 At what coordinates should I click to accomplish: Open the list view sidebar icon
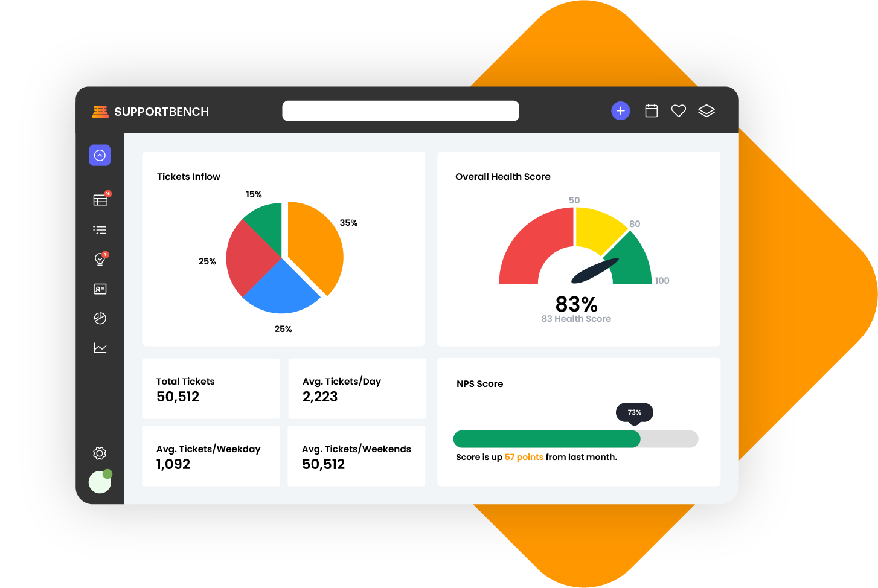[100, 230]
